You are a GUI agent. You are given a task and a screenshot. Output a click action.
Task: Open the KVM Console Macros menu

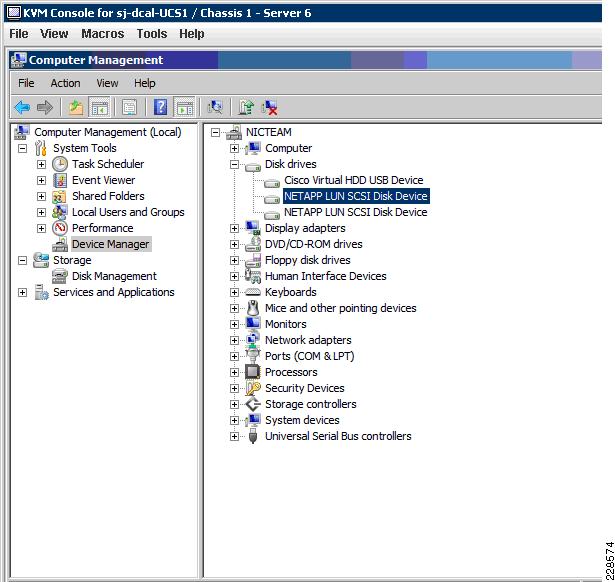coord(102,34)
